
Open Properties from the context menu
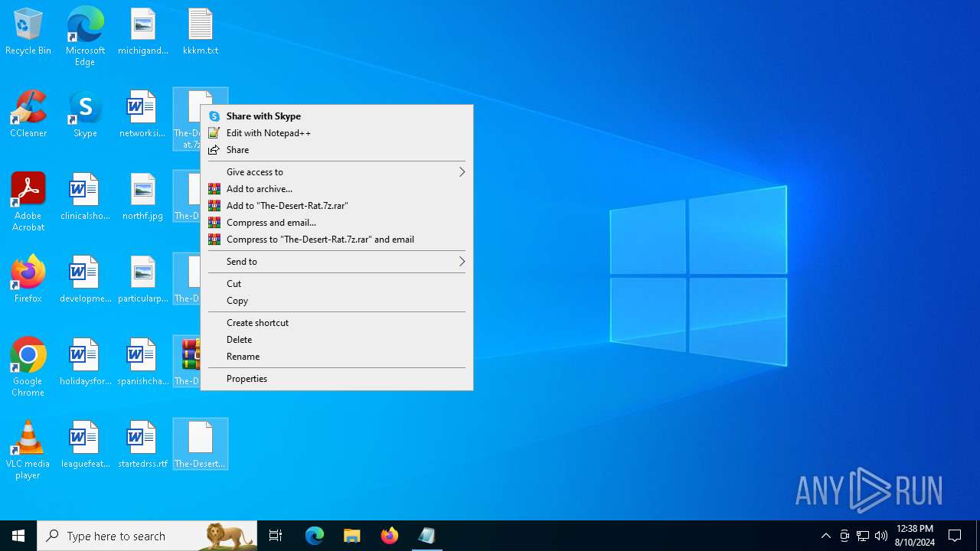pos(337,379)
